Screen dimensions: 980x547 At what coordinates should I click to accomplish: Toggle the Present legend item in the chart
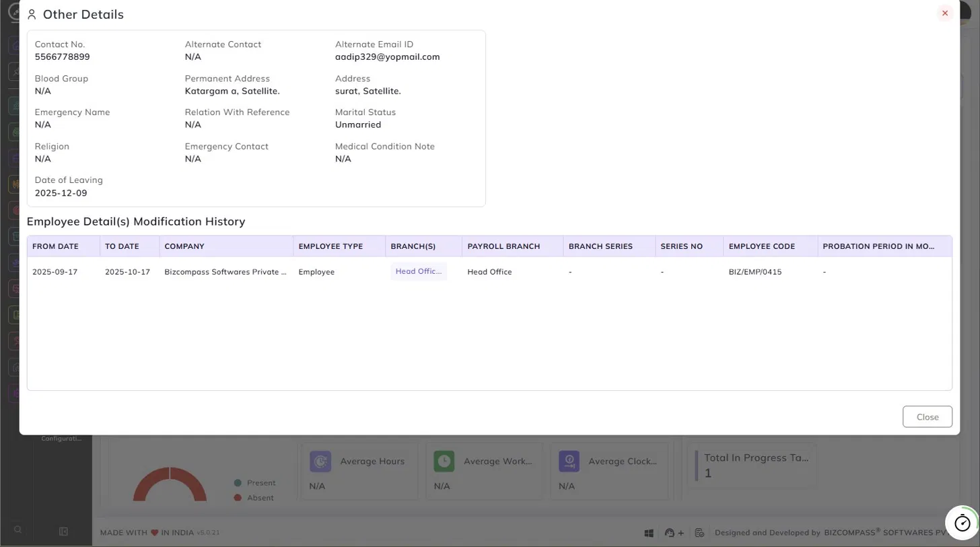click(254, 483)
